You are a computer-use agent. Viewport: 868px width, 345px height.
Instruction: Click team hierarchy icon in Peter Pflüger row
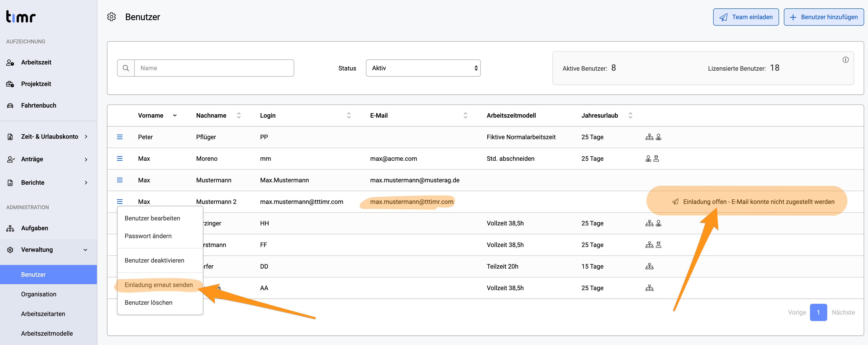tap(649, 137)
